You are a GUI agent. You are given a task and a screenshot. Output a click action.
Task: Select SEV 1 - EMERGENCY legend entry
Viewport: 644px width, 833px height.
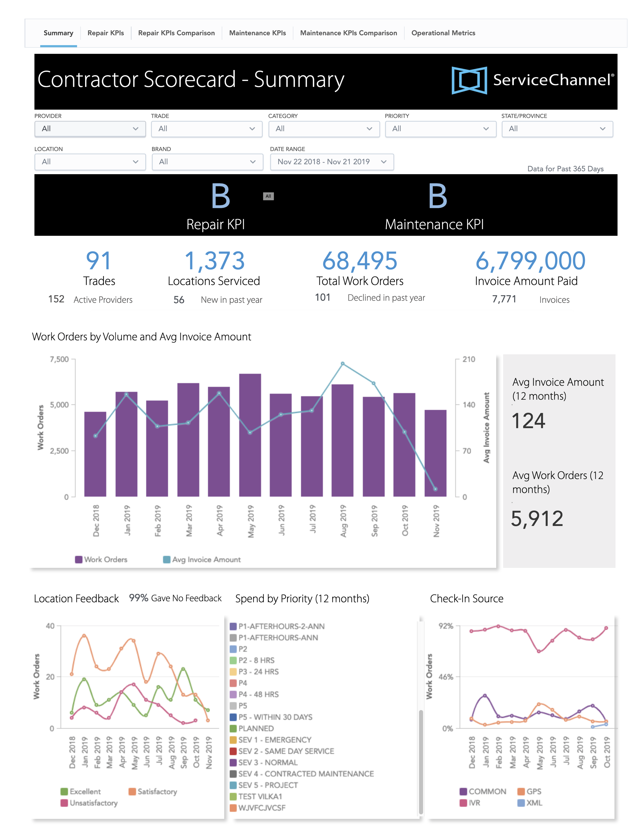pyautogui.click(x=270, y=740)
